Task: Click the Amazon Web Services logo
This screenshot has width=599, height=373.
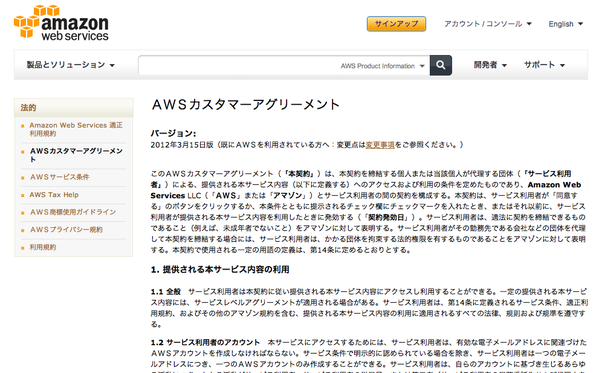Action: click(61, 23)
